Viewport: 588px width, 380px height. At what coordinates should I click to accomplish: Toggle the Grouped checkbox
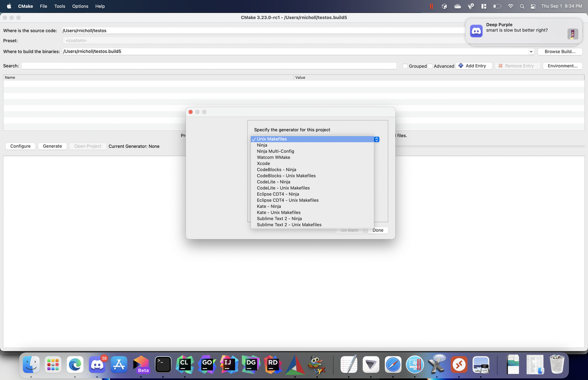click(x=405, y=66)
